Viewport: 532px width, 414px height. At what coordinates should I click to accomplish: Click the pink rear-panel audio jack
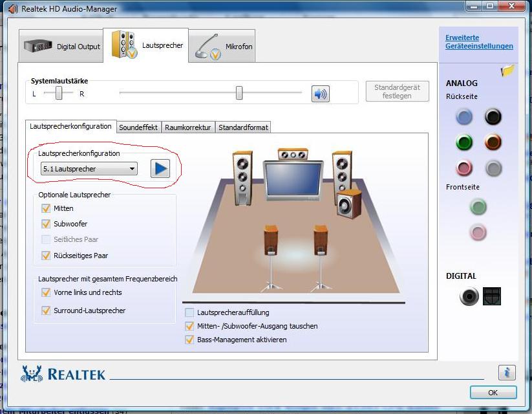click(x=464, y=168)
